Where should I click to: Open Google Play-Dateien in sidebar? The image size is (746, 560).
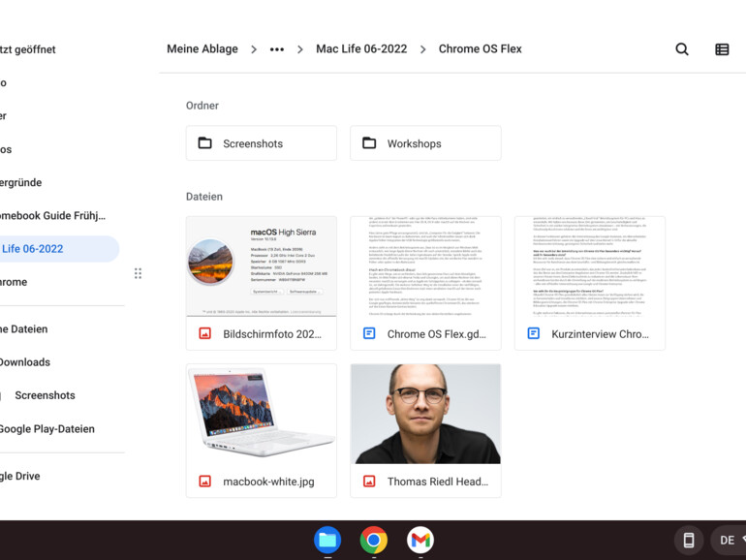(x=47, y=428)
